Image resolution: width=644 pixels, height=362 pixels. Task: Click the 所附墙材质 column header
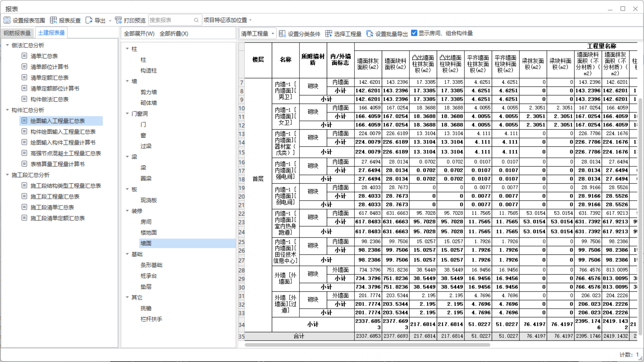pyautogui.click(x=313, y=60)
